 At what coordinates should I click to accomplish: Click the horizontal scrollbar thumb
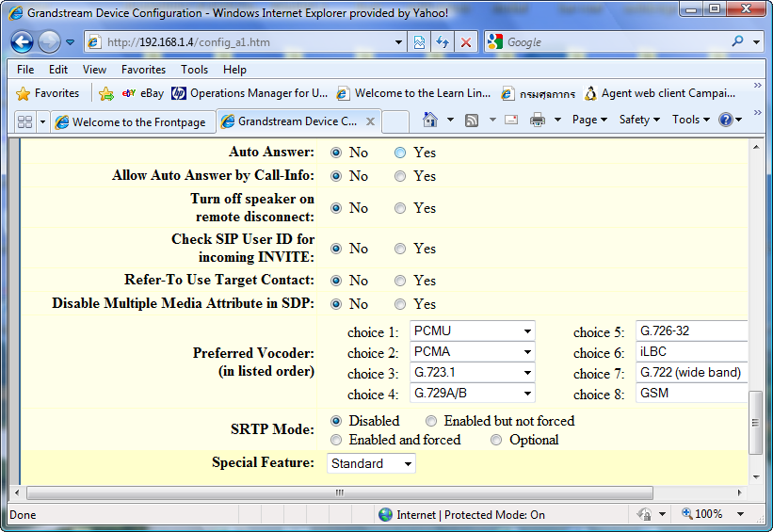point(340,492)
